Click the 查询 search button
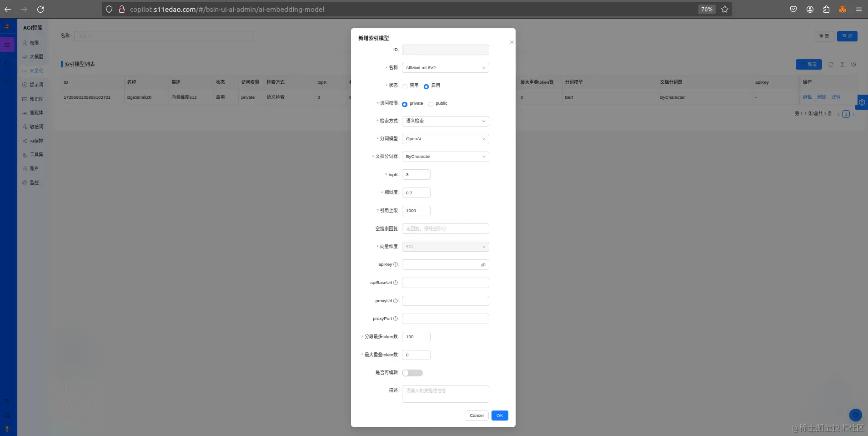Screen dimensions: 868x436 pyautogui.click(x=847, y=36)
